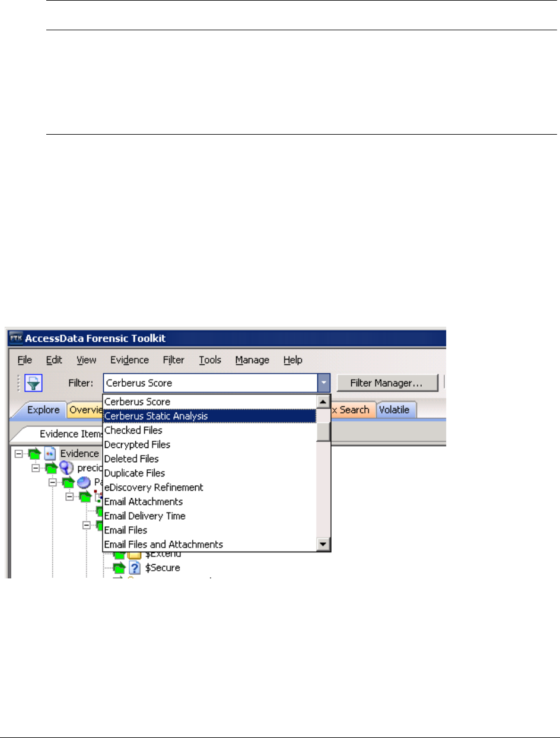Viewport: 560px width, 738px height.
Task: Choose Email Delivery Time filter
Action: [x=210, y=516]
